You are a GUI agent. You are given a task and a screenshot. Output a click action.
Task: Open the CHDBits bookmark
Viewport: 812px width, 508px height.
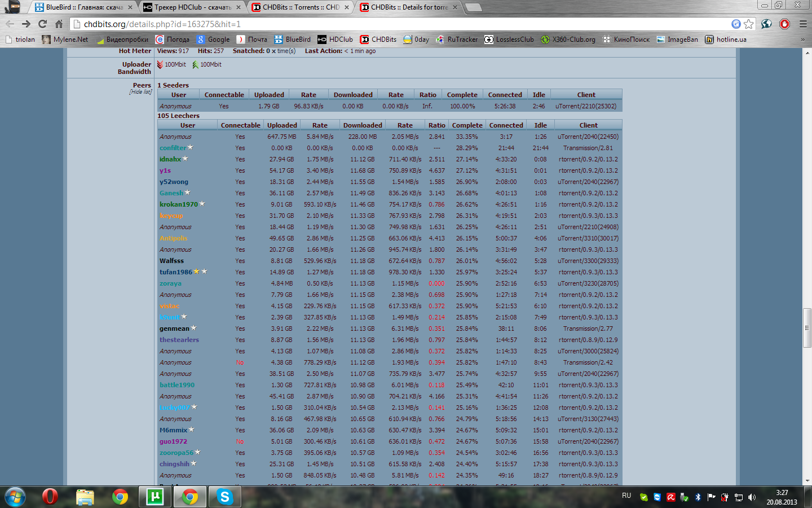tap(378, 40)
